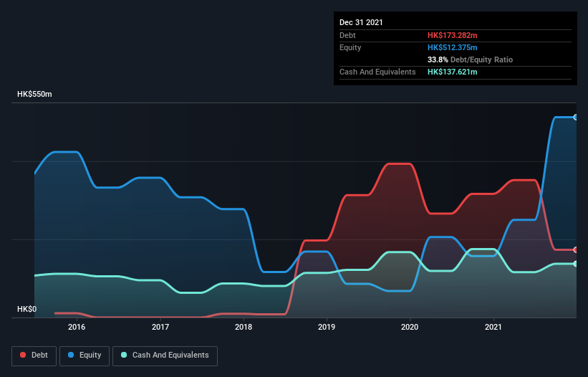Click the Dec 31 2021 tooltip date

[x=361, y=22]
